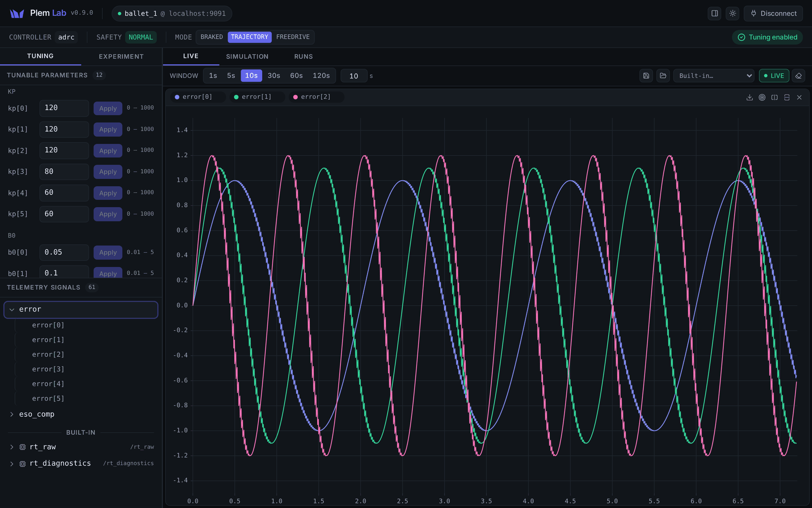
Task: Clear plot data with eraser icon
Action: (798, 76)
